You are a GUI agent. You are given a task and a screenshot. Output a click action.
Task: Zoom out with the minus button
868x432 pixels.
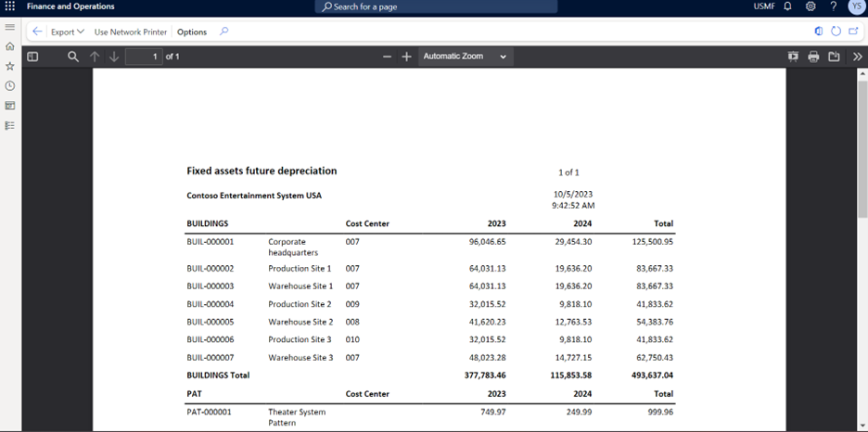(x=387, y=57)
